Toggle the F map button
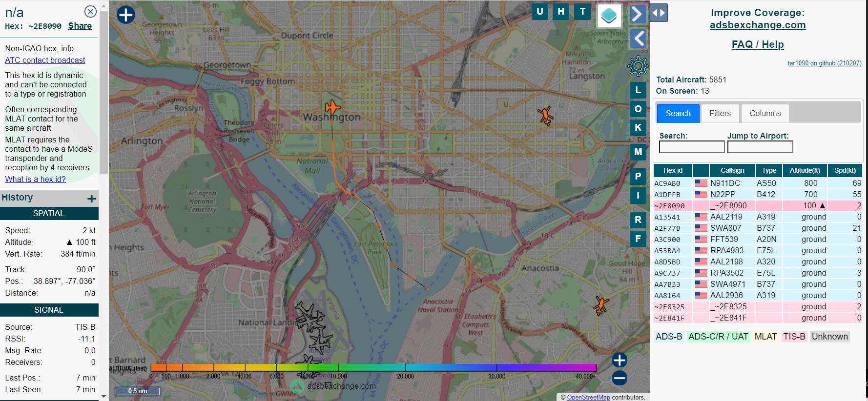This screenshot has height=401, width=868. (638, 239)
